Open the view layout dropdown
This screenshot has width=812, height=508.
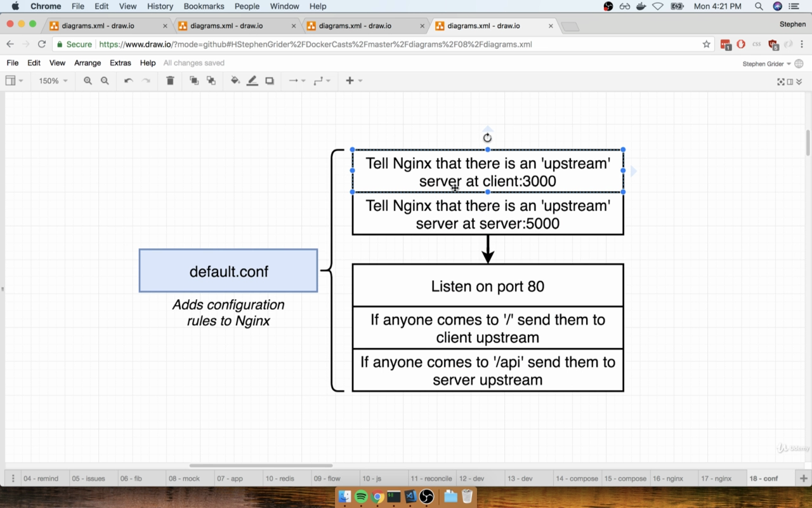[14, 81]
